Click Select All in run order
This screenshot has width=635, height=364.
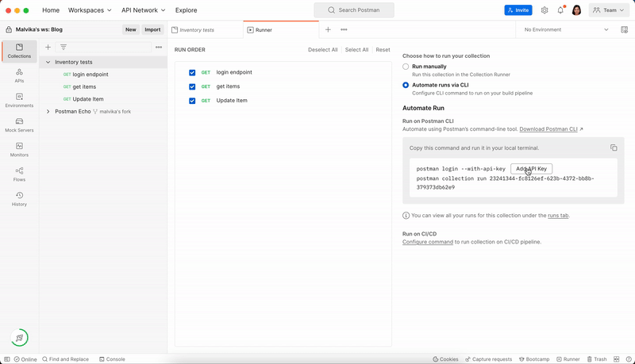(356, 50)
